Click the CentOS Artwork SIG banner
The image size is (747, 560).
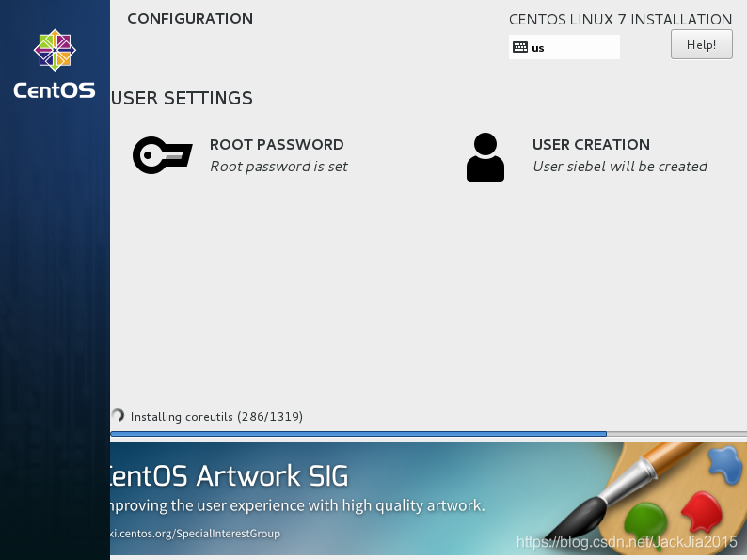[428, 499]
